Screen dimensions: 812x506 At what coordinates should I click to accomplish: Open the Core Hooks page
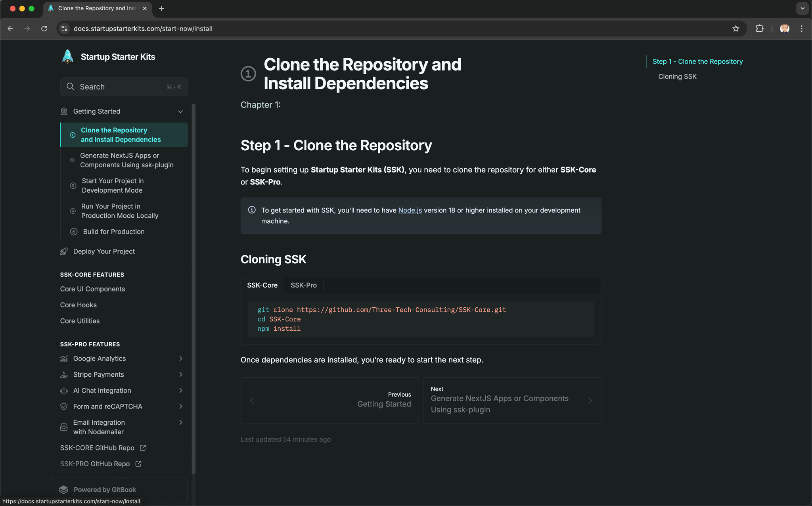click(79, 305)
